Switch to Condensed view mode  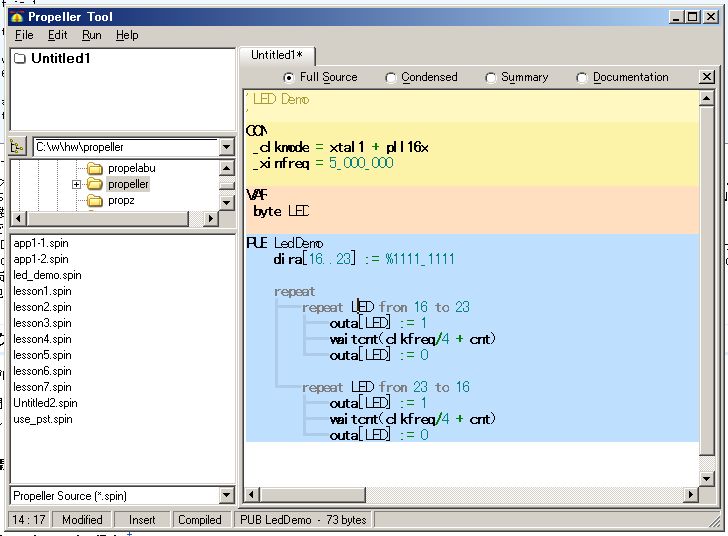391,77
